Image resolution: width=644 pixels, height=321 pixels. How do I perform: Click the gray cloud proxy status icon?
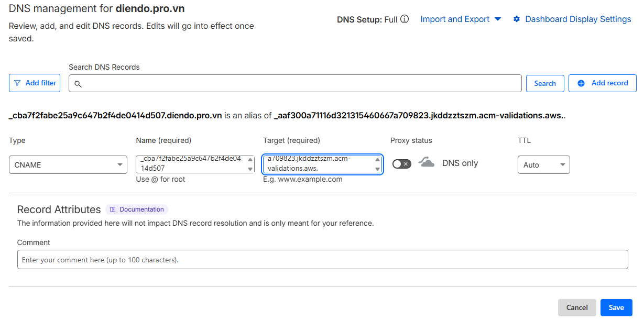(427, 163)
